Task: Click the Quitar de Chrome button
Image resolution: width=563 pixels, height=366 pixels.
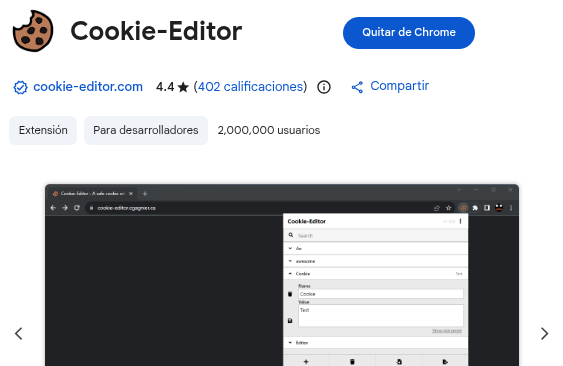Action: 409,33
